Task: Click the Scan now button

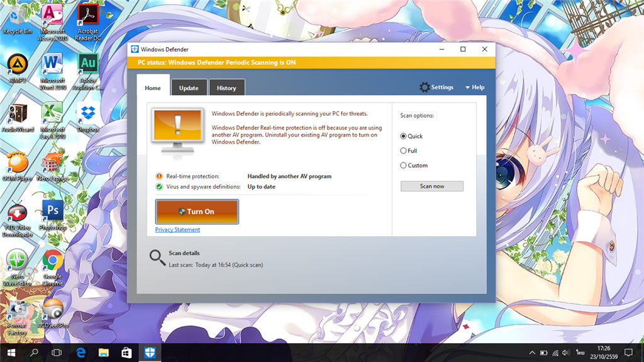Action: (431, 186)
